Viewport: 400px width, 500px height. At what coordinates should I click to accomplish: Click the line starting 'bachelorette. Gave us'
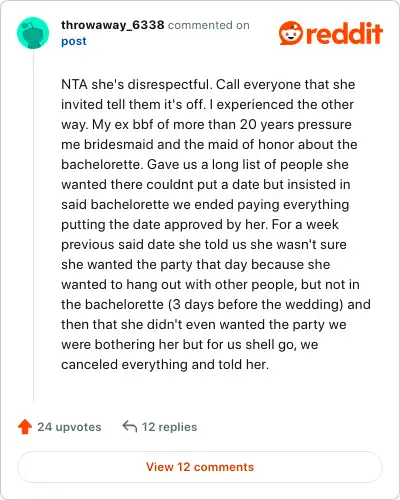point(205,164)
